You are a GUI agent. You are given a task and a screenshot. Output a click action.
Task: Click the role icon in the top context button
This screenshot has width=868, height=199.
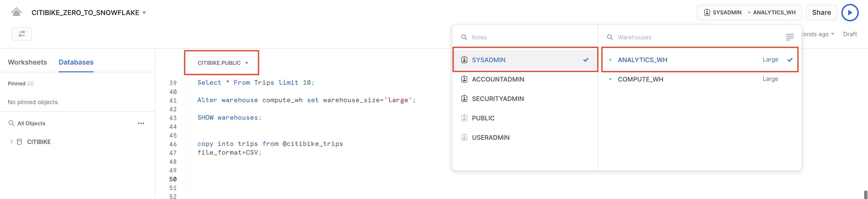pos(707,12)
